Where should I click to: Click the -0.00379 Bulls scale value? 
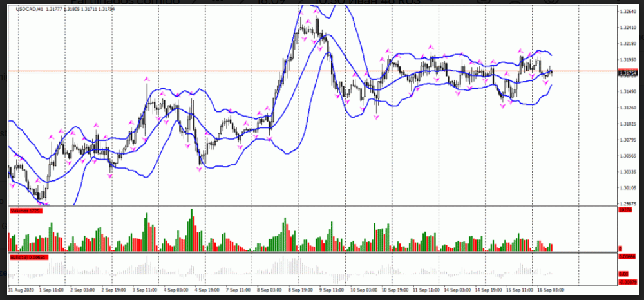pos(625,281)
